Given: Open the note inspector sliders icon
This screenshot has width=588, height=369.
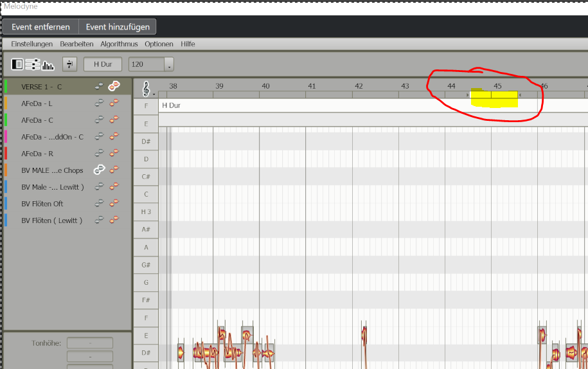Looking at the screenshot, I should (33, 64).
